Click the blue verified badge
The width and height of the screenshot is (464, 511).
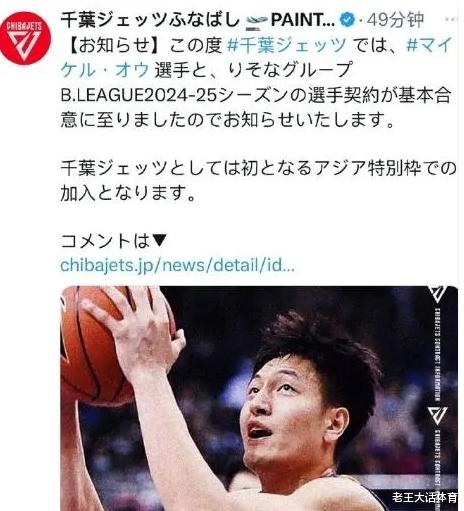[347, 20]
